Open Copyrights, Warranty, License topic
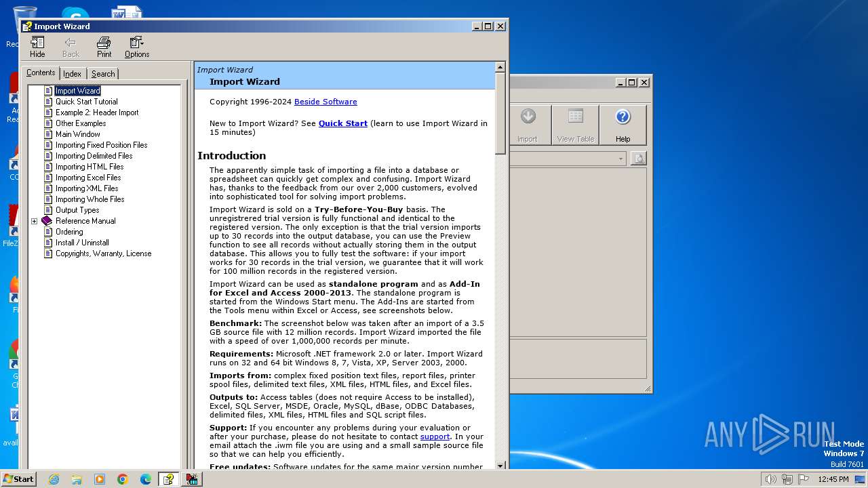The image size is (868, 488). coord(104,253)
